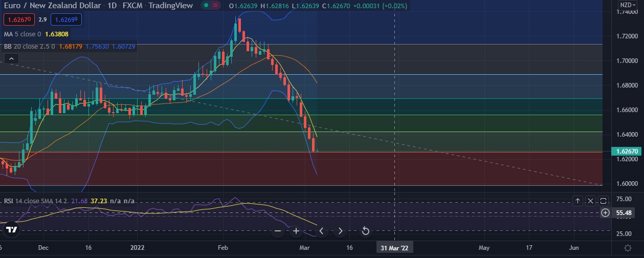
Task: Click the blue buy price 1.62699 button
Action: pos(66,20)
